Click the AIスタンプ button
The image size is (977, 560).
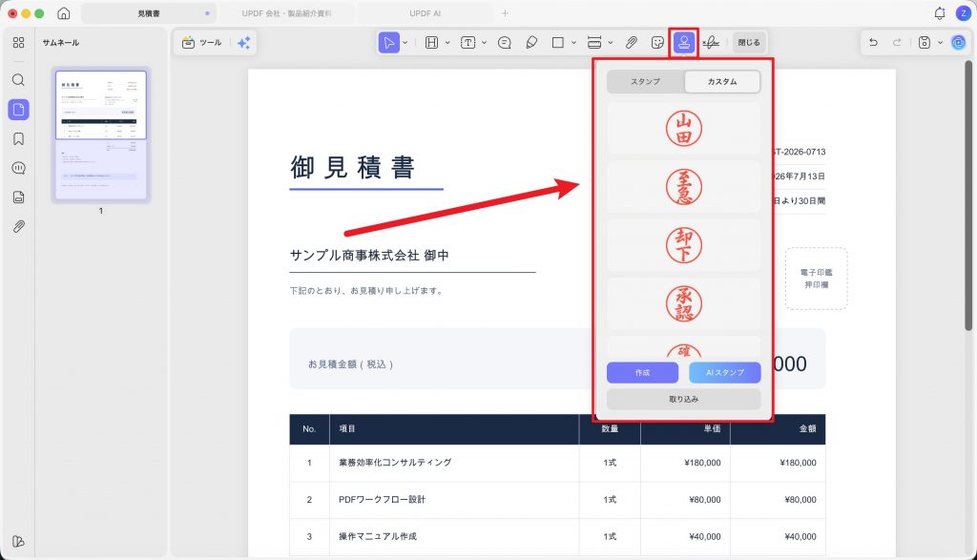(725, 372)
